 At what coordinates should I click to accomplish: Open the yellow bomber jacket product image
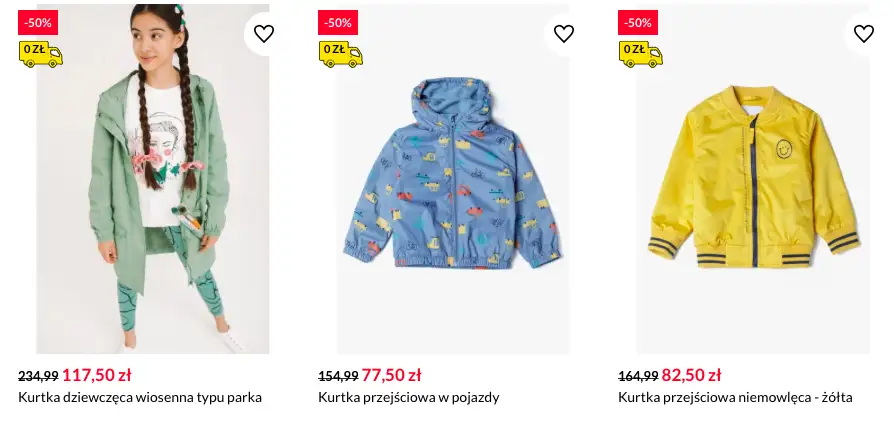coord(753,190)
